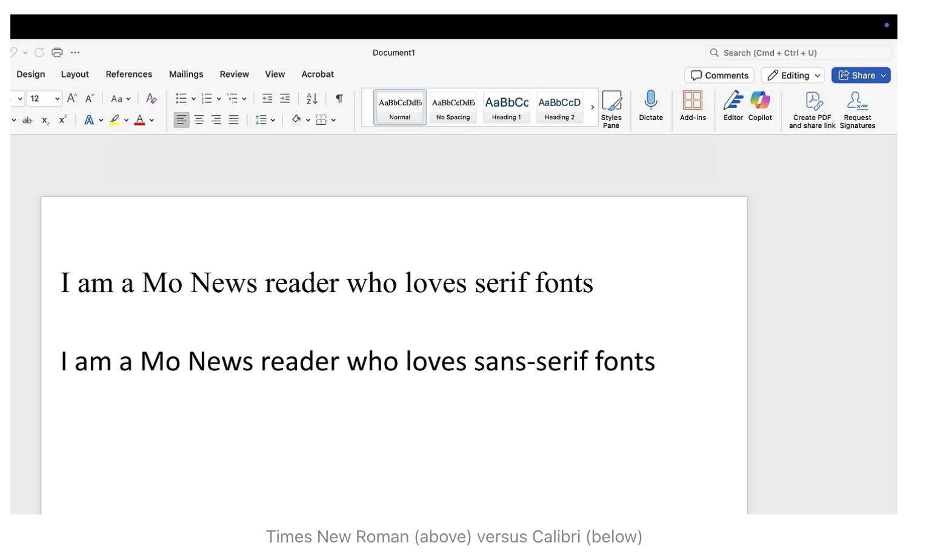The height and width of the screenshot is (560, 926).
Task: Click the Request Signatures icon
Action: [x=857, y=102]
